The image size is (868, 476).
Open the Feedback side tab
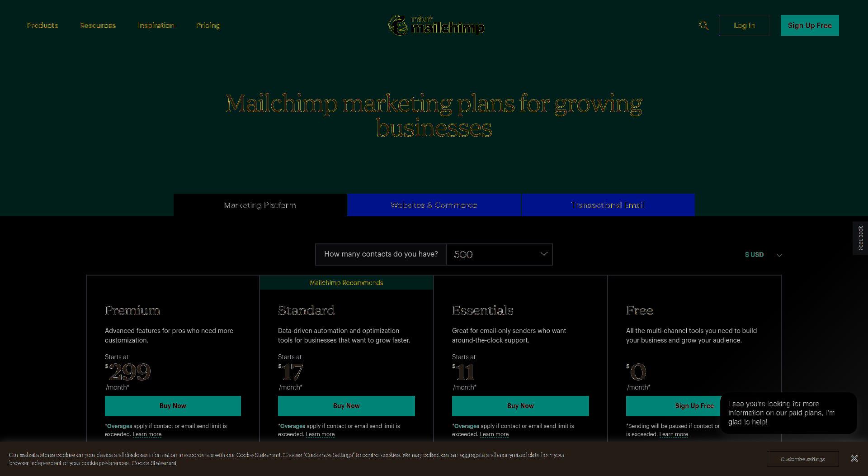860,238
